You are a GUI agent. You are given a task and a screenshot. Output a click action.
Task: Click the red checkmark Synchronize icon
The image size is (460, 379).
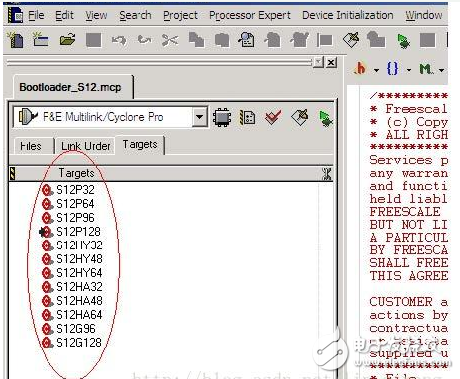(273, 117)
